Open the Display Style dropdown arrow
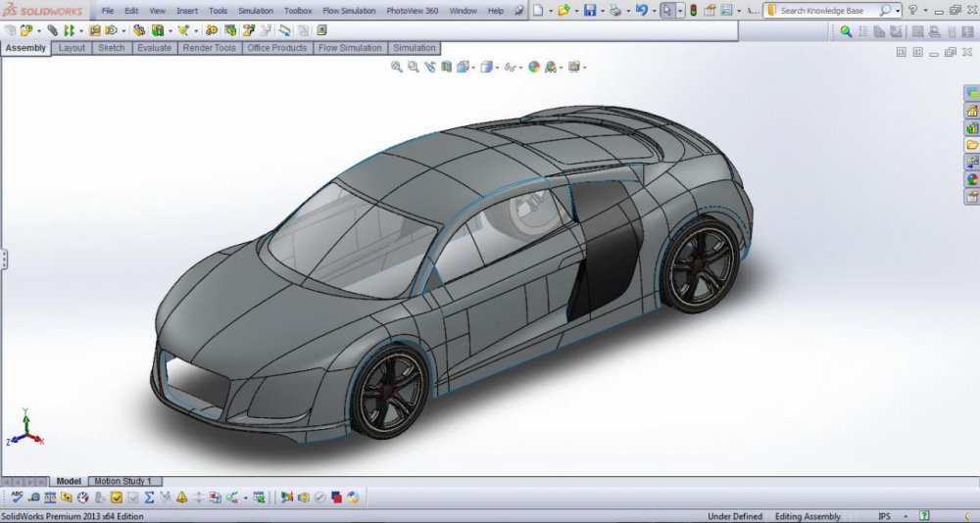Viewport: 980px width, 523px height. point(498,68)
